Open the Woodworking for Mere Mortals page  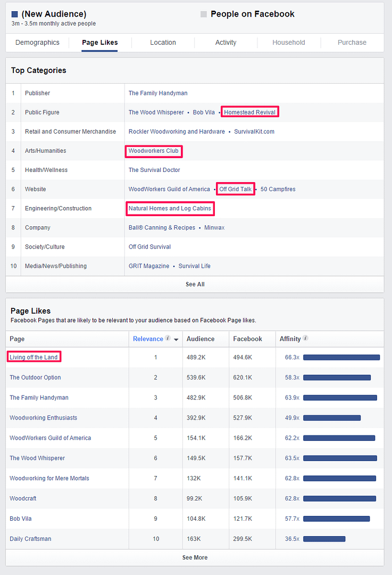(49, 478)
